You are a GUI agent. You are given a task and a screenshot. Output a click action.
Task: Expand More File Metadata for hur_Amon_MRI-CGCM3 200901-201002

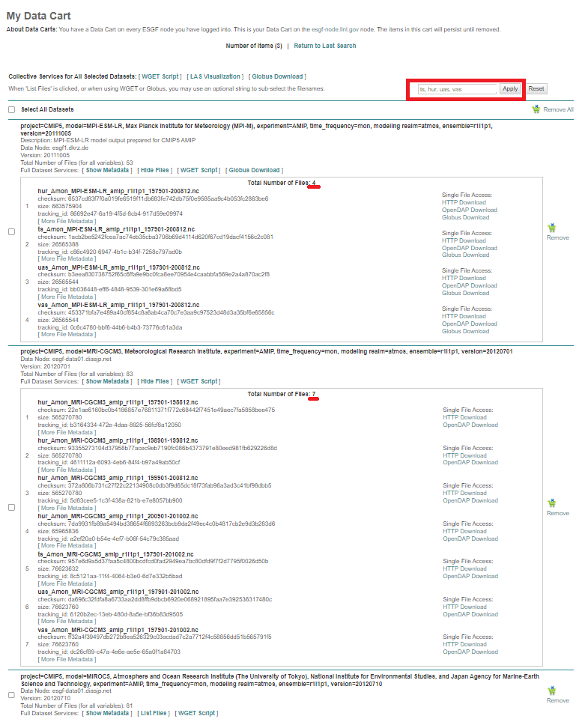click(x=67, y=545)
